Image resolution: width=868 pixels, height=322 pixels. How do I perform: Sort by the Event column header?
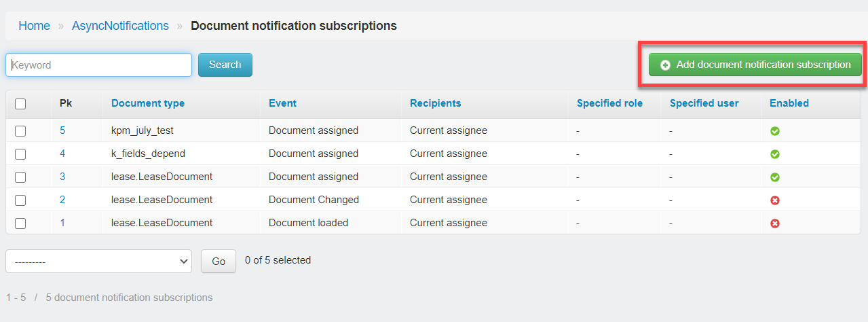click(282, 103)
